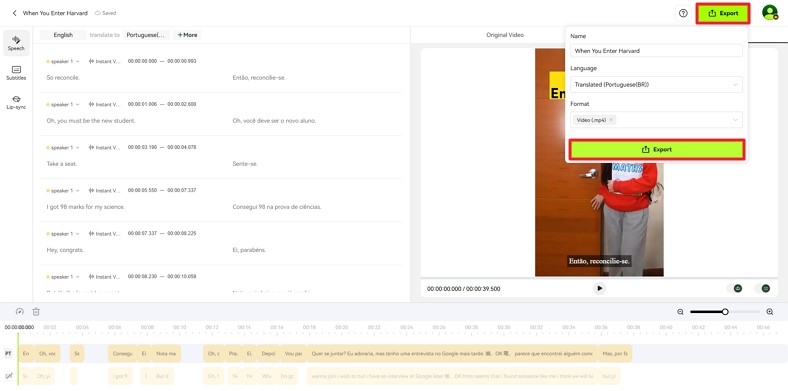788x391 pixels.
Task: Open the English source language selector
Action: click(x=63, y=35)
